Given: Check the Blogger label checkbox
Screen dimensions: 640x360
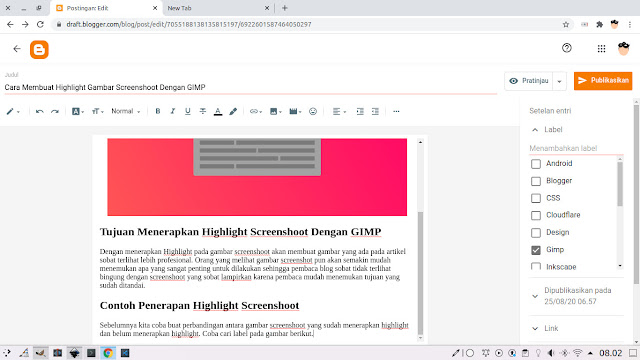Looking at the screenshot, I should pos(536,181).
